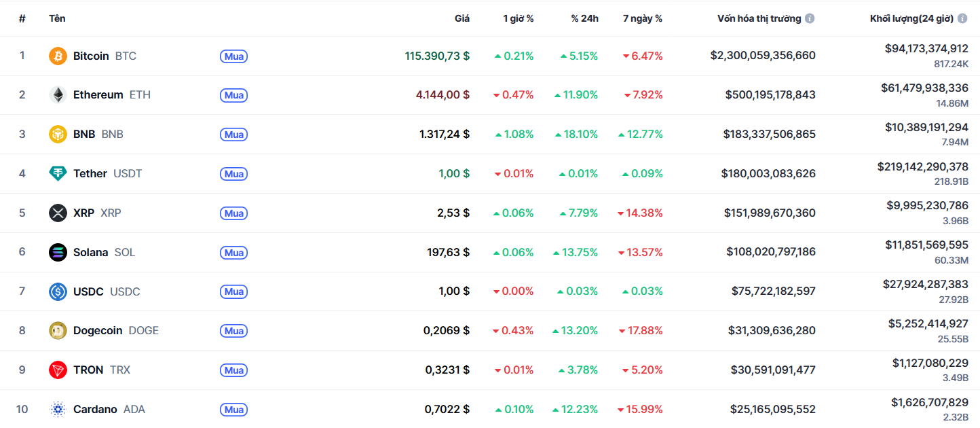
Task: Click the Mua button for Dogecoin
Action: 234,331
